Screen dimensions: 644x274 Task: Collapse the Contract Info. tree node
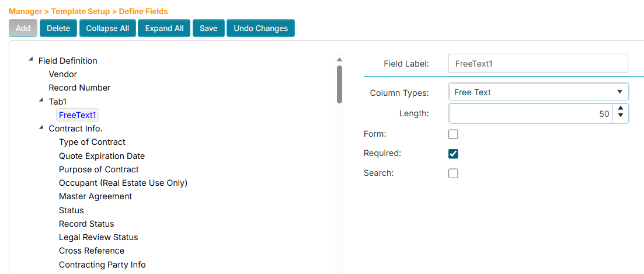click(x=41, y=127)
